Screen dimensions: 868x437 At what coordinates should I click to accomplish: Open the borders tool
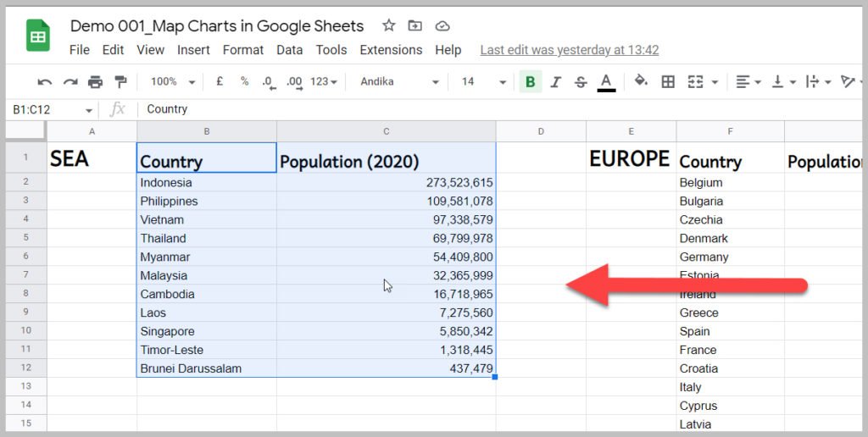[668, 82]
